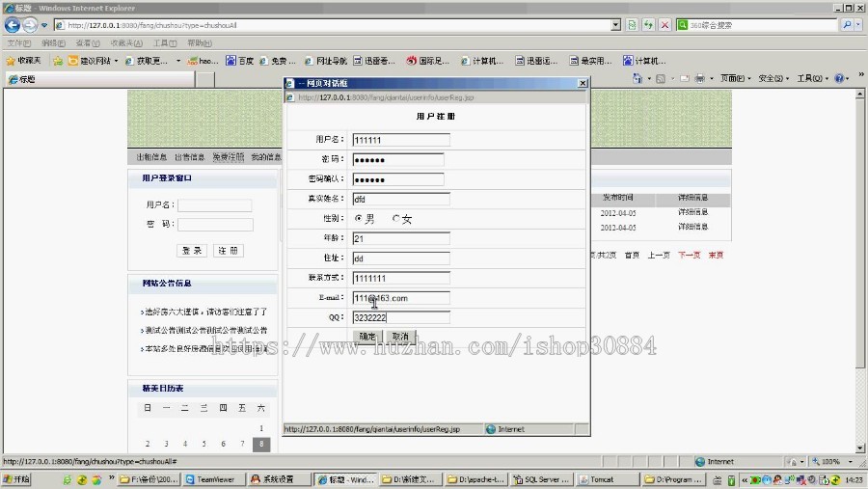Image resolution: width=868 pixels, height=489 pixels.
Task: Click the 详细信息 link for first 2012-04-05 row
Action: coord(692,212)
